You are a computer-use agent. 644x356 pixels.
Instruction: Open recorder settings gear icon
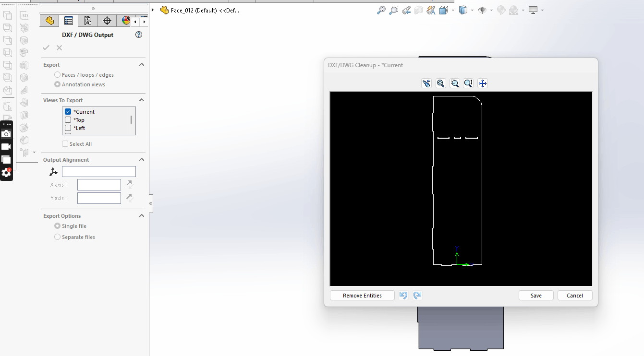pos(6,173)
